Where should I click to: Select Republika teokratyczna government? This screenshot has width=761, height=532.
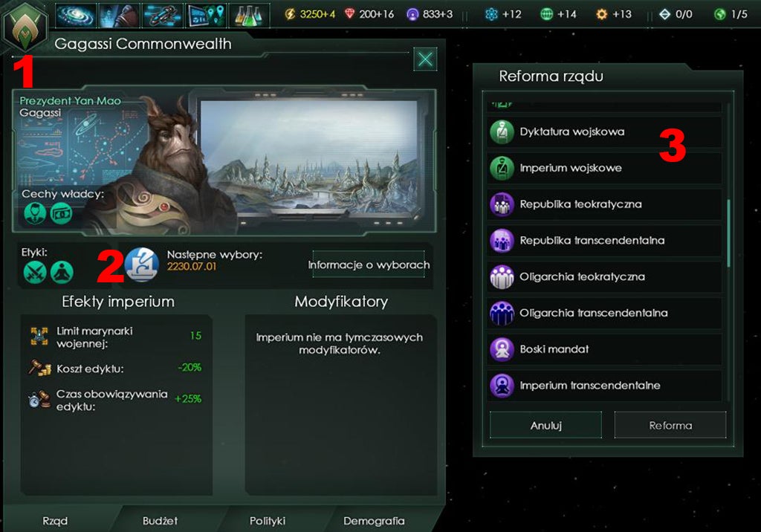click(604, 204)
